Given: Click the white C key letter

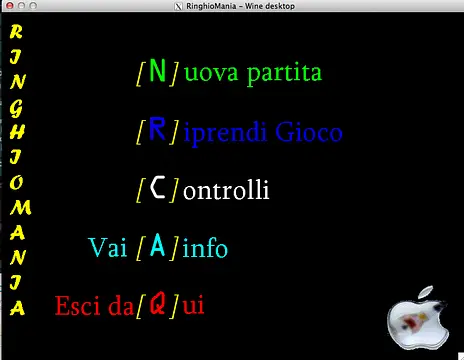Looking at the screenshot, I should pos(158,187).
